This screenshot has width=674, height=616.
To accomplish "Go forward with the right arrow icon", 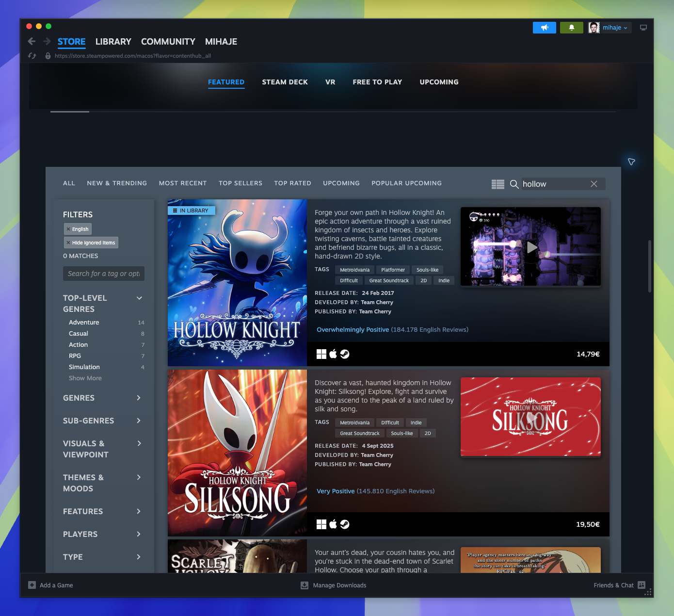I will (47, 41).
